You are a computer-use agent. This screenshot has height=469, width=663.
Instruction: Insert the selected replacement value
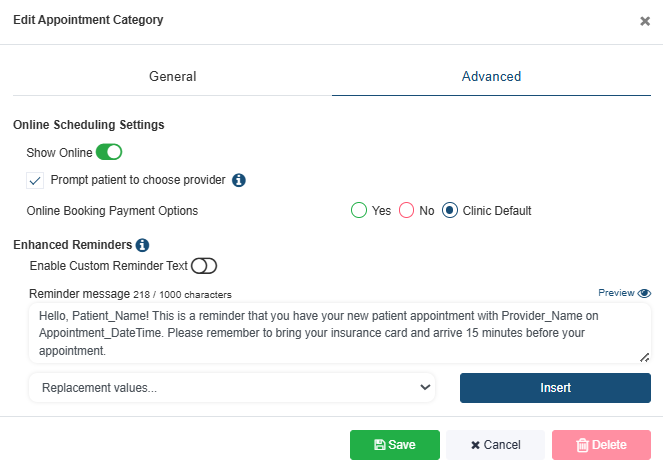555,388
